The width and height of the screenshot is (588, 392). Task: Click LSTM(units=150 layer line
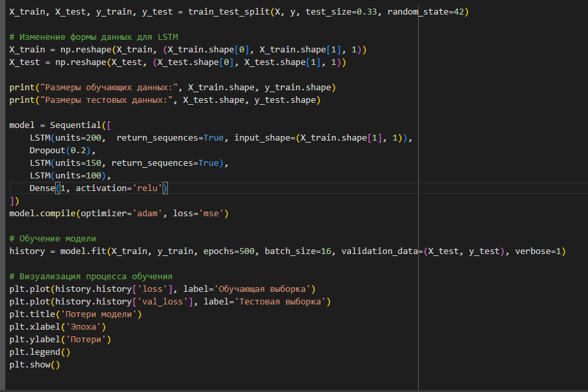pyautogui.click(x=129, y=163)
